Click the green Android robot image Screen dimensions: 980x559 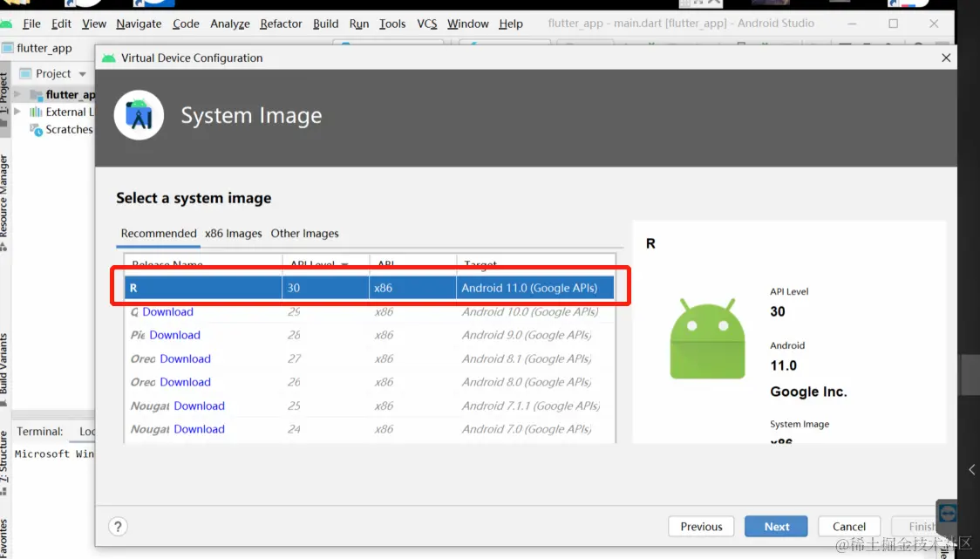tap(707, 338)
